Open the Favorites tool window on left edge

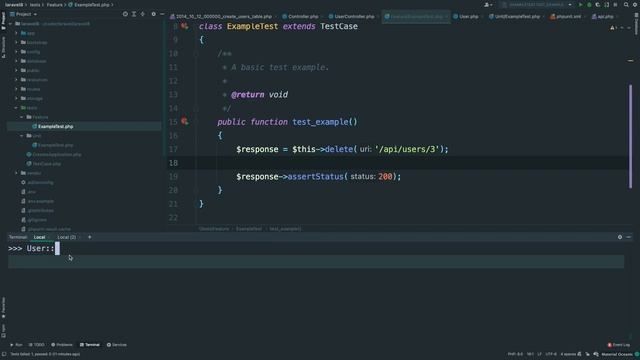tap(4, 307)
